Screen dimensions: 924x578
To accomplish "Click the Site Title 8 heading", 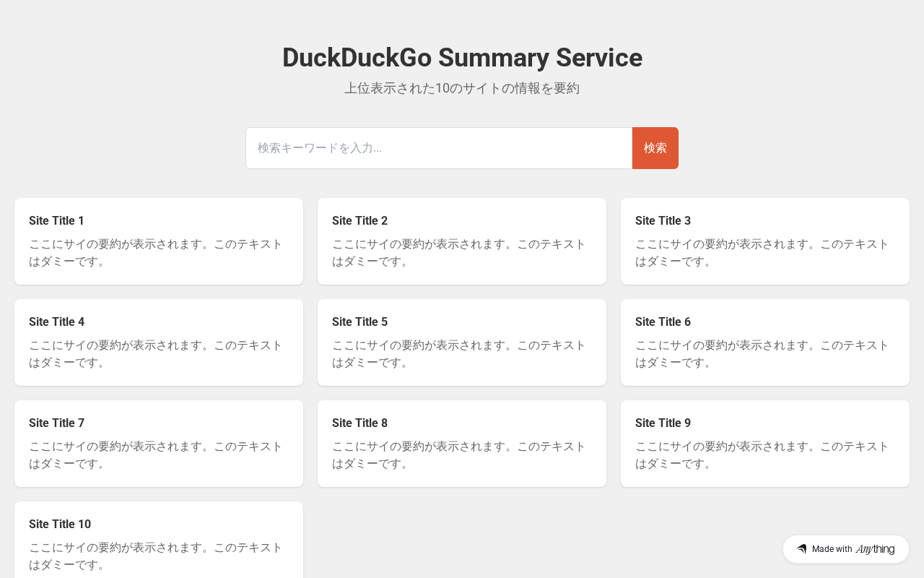I will pos(359,423).
